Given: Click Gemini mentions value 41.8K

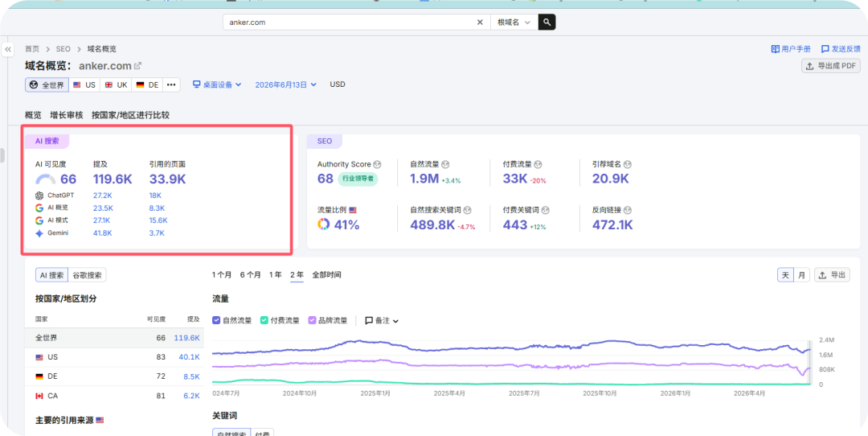Looking at the screenshot, I should tap(102, 233).
